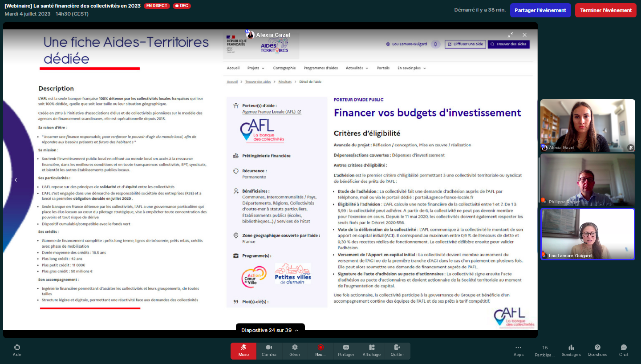The width and height of the screenshot is (641, 364).
Task: Toggle recording with the Rec control
Action: 320,351
